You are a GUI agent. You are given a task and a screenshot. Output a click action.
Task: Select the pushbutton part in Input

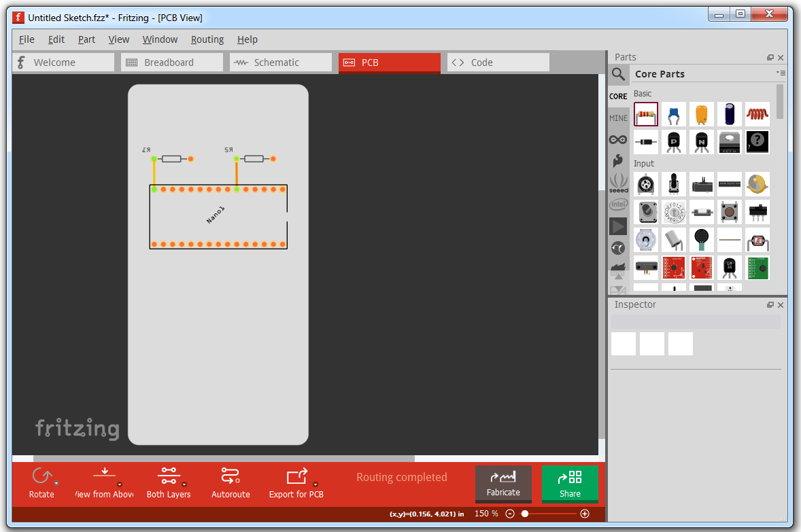pos(730,212)
